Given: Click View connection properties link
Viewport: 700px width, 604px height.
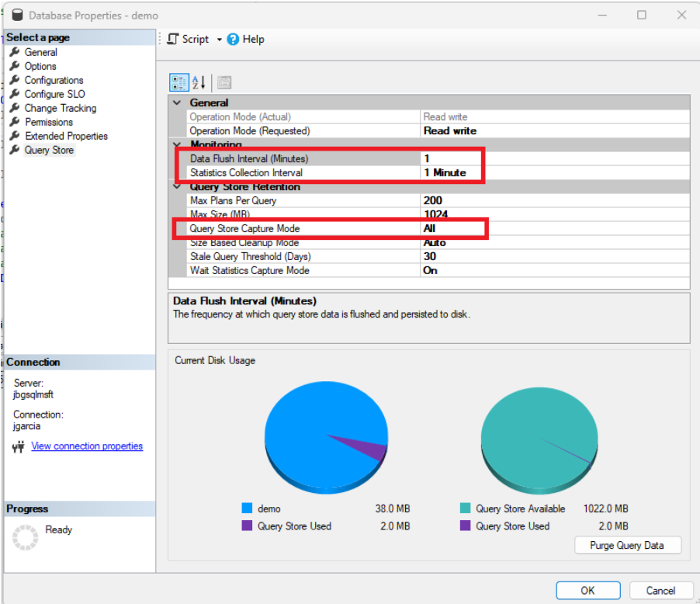Looking at the screenshot, I should click(87, 446).
